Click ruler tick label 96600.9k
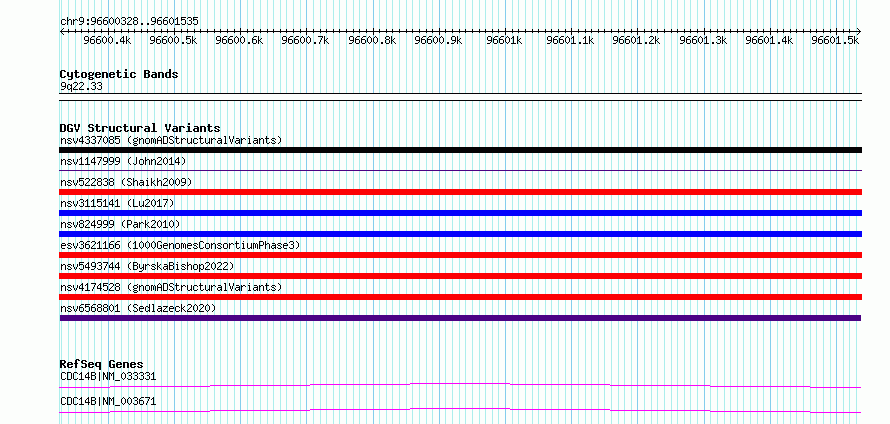 438,40
